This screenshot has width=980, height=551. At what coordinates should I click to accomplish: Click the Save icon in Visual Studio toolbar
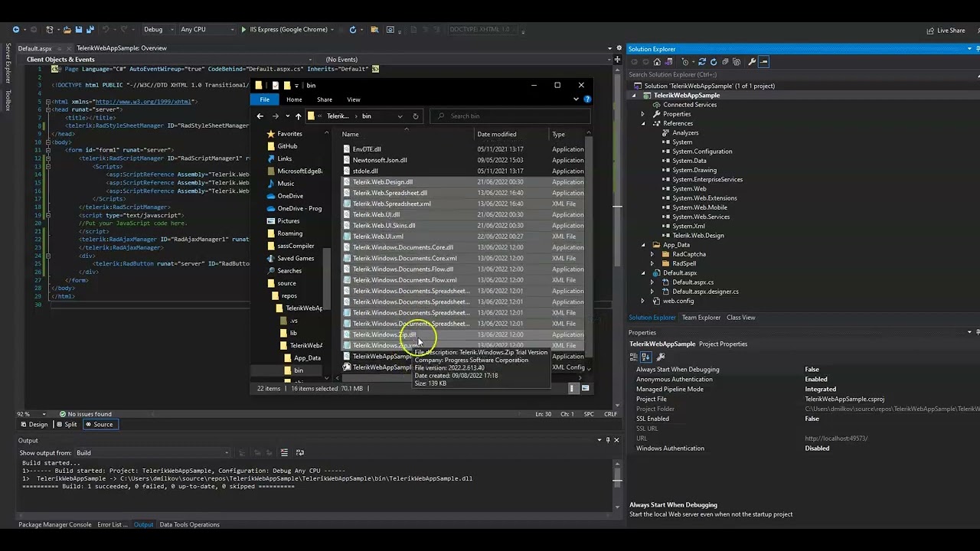point(77,30)
